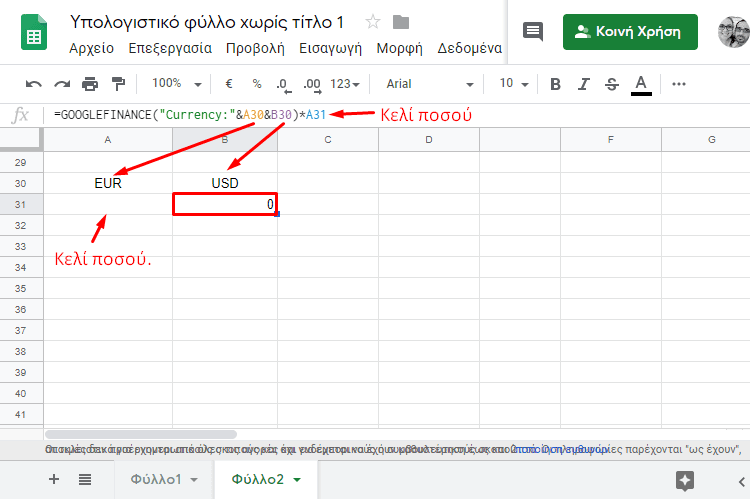750x500 pixels.
Task: Open the Μορφή menu
Action: tap(399, 48)
